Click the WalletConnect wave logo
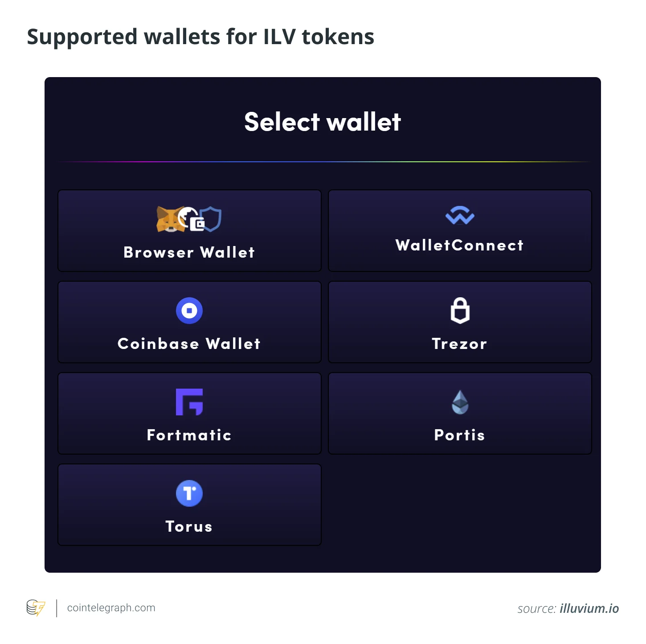The width and height of the screenshot is (646, 644). click(x=460, y=215)
